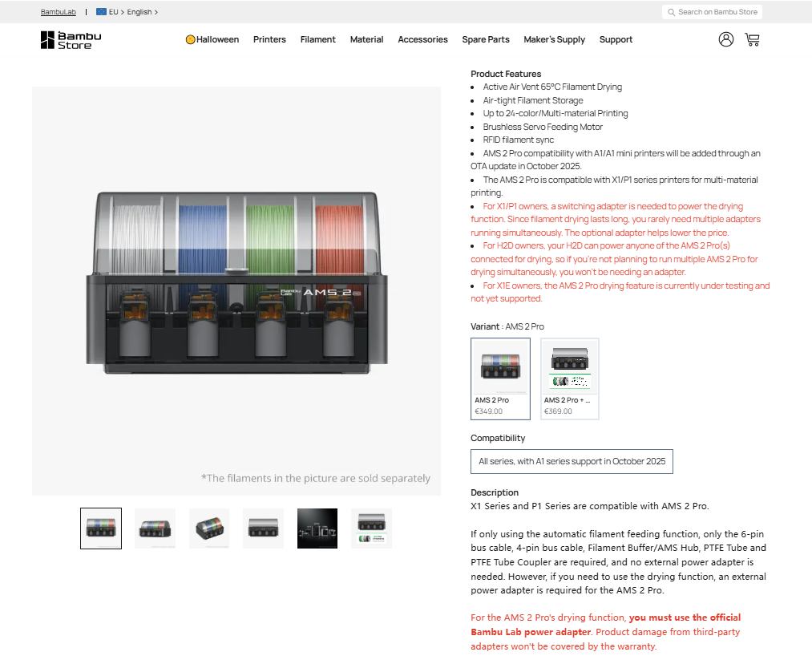Open the Material menu
Image resolution: width=812 pixels, height=656 pixels.
point(366,39)
